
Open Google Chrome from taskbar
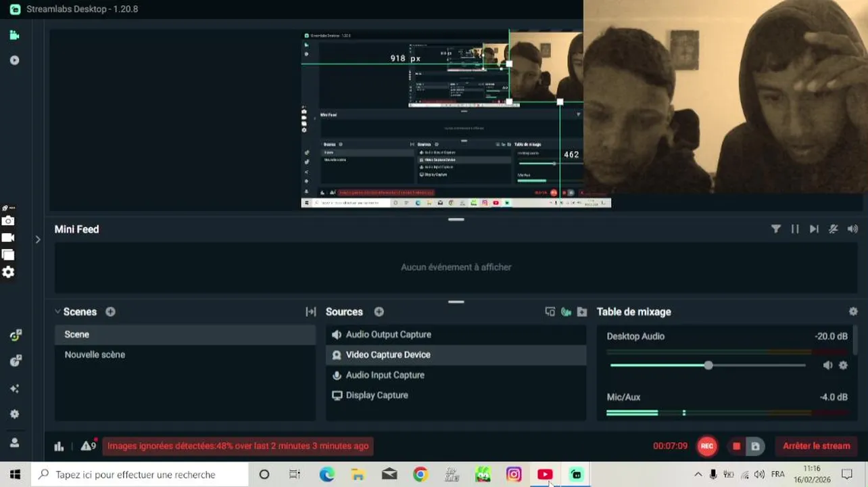pos(420,475)
